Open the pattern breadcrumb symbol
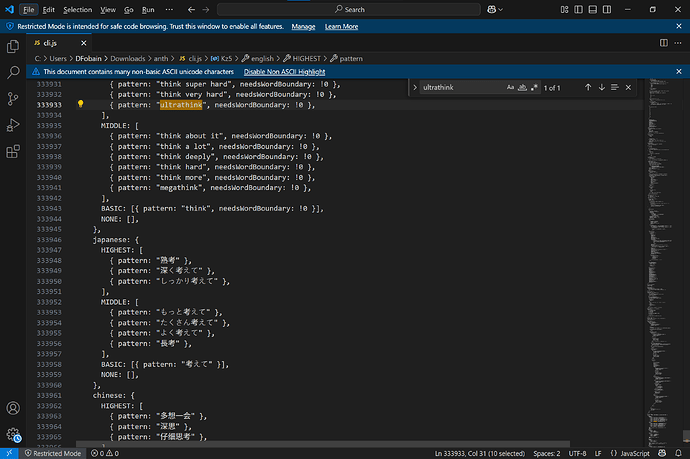 click(x=346, y=59)
